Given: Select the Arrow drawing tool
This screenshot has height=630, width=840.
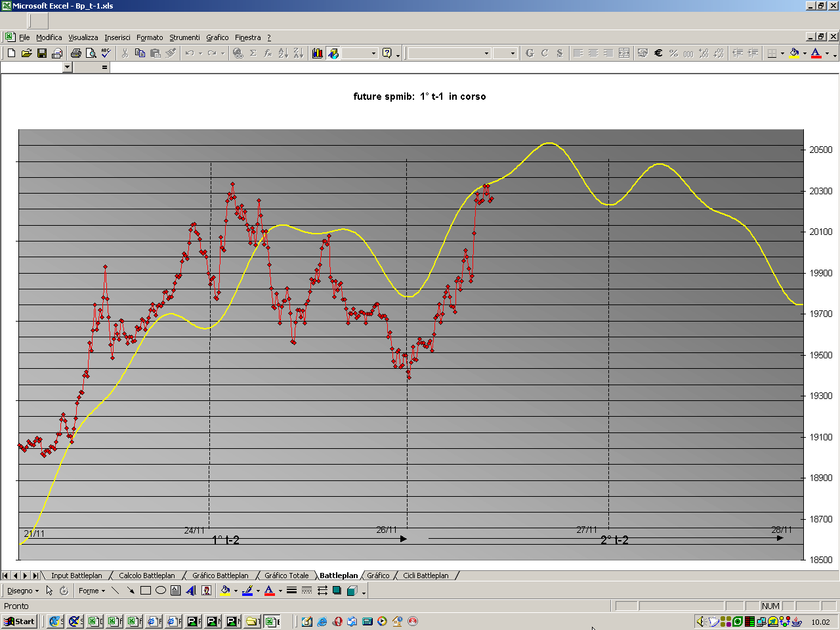Looking at the screenshot, I should coord(131,591).
